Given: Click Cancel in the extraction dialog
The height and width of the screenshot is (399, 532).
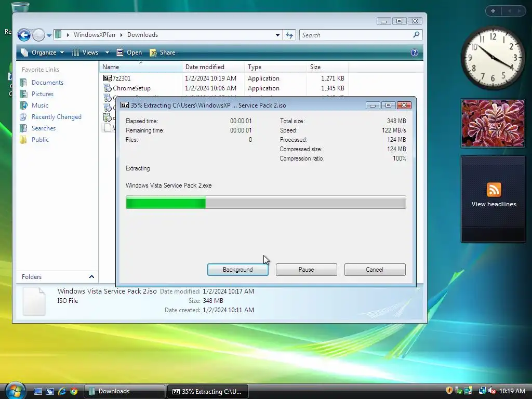Looking at the screenshot, I should coord(375,270).
